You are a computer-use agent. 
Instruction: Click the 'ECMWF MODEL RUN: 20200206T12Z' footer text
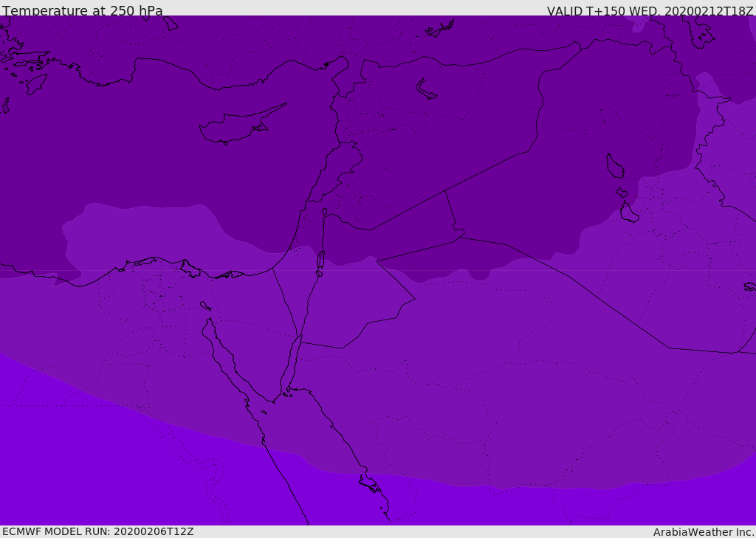[x=98, y=531]
